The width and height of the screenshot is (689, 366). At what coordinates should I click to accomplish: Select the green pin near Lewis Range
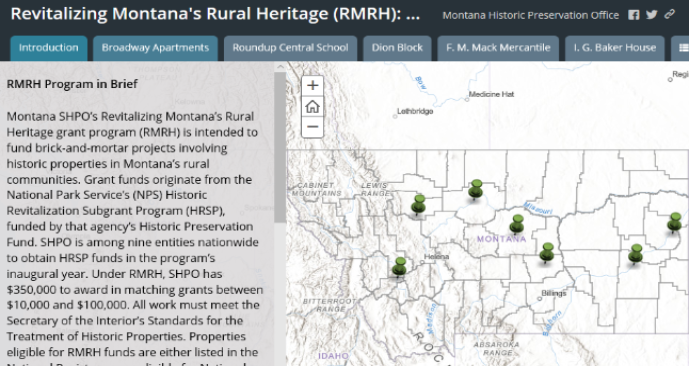[418, 204]
